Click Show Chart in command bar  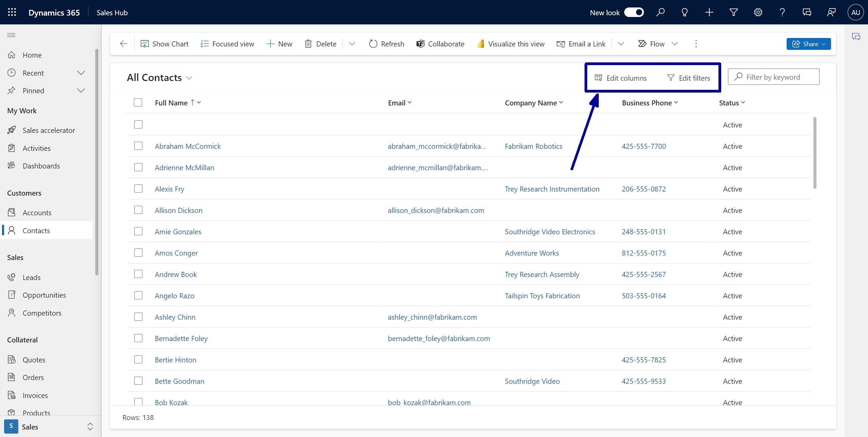(164, 44)
